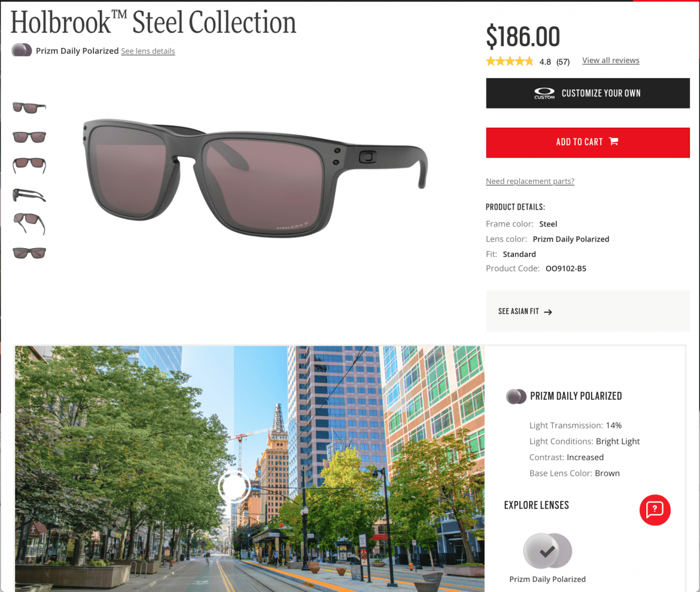700x592 pixels.
Task: Select the checked Prizm Daily Polarized lens option
Action: (547, 551)
